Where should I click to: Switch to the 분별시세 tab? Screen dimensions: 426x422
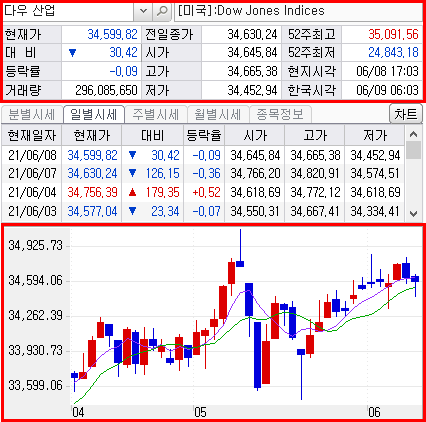point(32,114)
